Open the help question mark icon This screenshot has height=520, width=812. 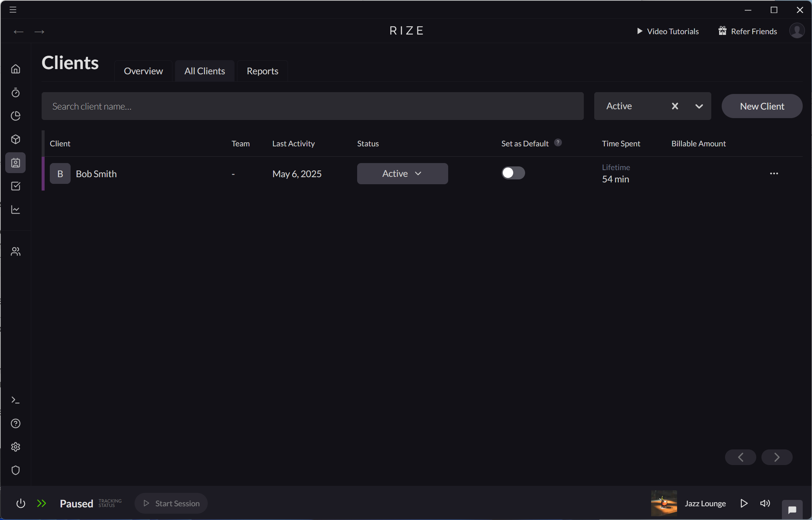(x=16, y=423)
